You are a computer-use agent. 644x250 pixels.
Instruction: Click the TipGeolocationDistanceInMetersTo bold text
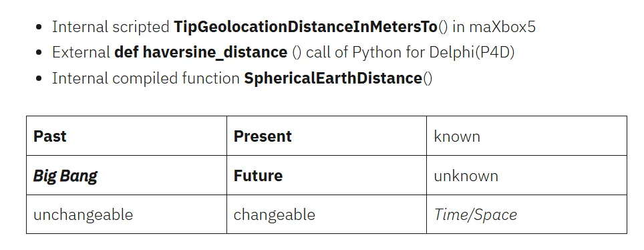306,27
